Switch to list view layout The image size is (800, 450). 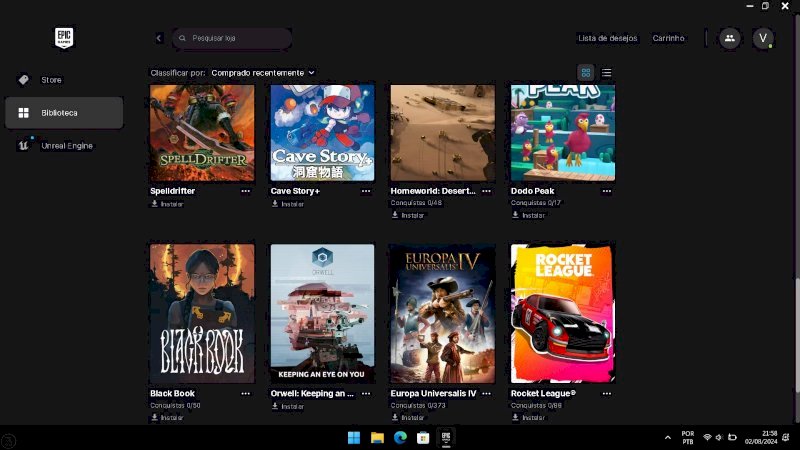(x=606, y=72)
